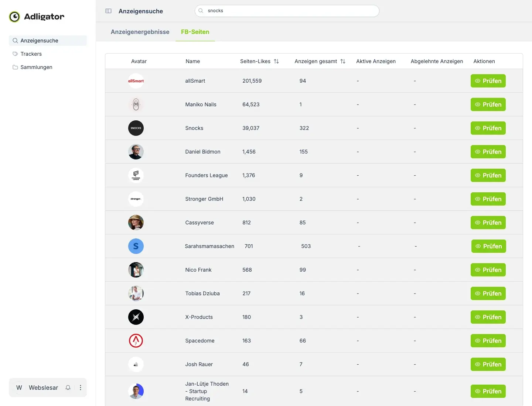Click the 503 total ads value
The height and width of the screenshot is (406, 532).
pos(306,246)
